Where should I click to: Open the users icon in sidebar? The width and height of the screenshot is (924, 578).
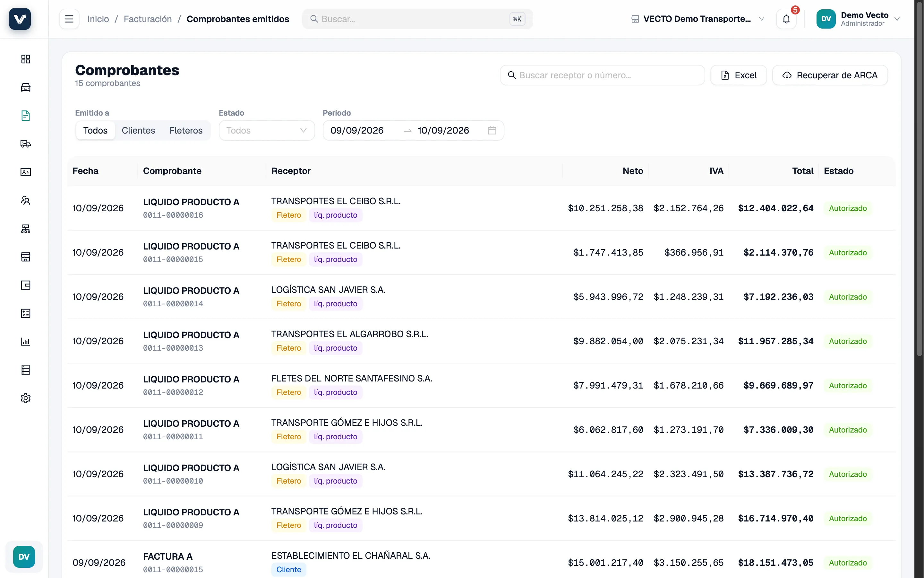point(26,200)
